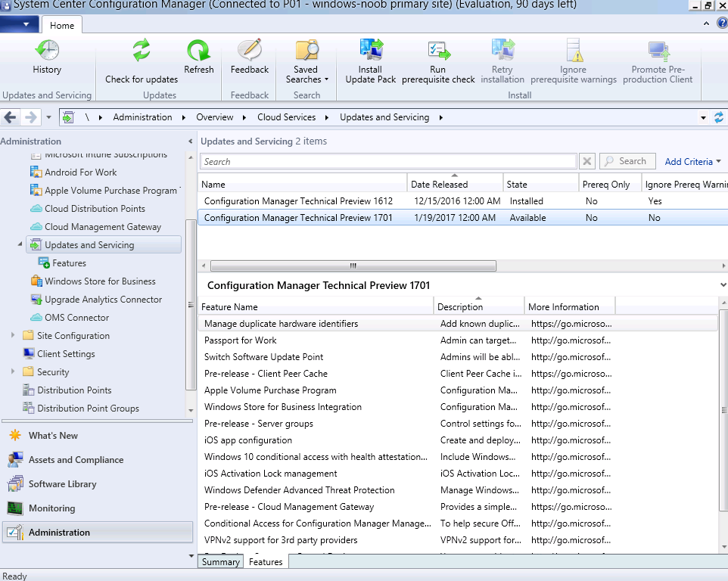
Task: Switch to the Summary tab
Action: coord(220,561)
